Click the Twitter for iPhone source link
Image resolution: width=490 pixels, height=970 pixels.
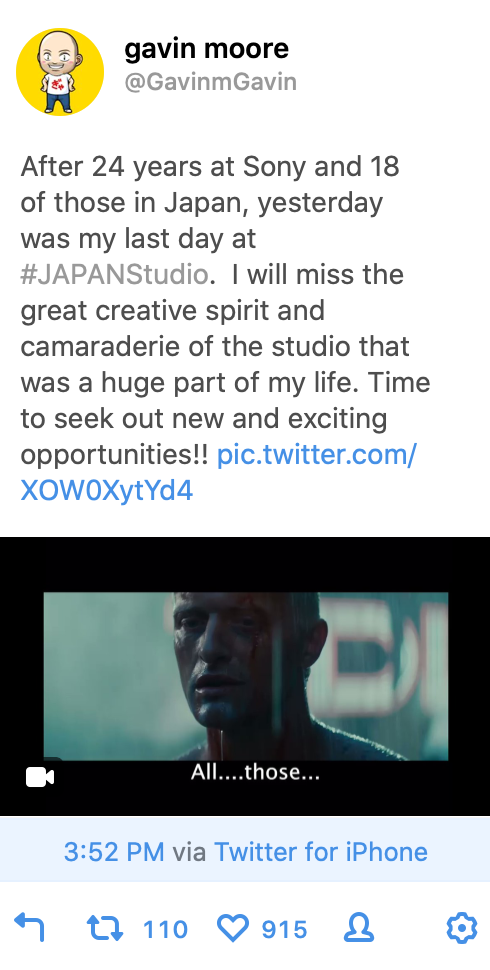pos(320,852)
